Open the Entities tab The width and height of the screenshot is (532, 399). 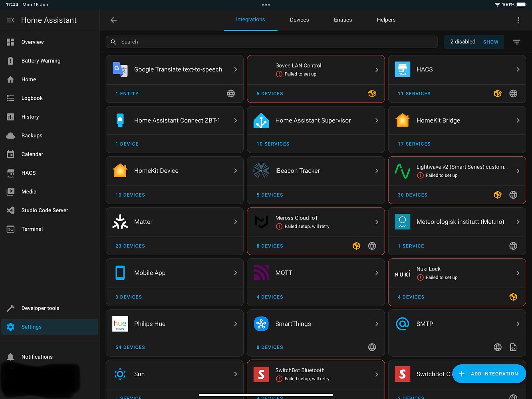[x=343, y=20]
